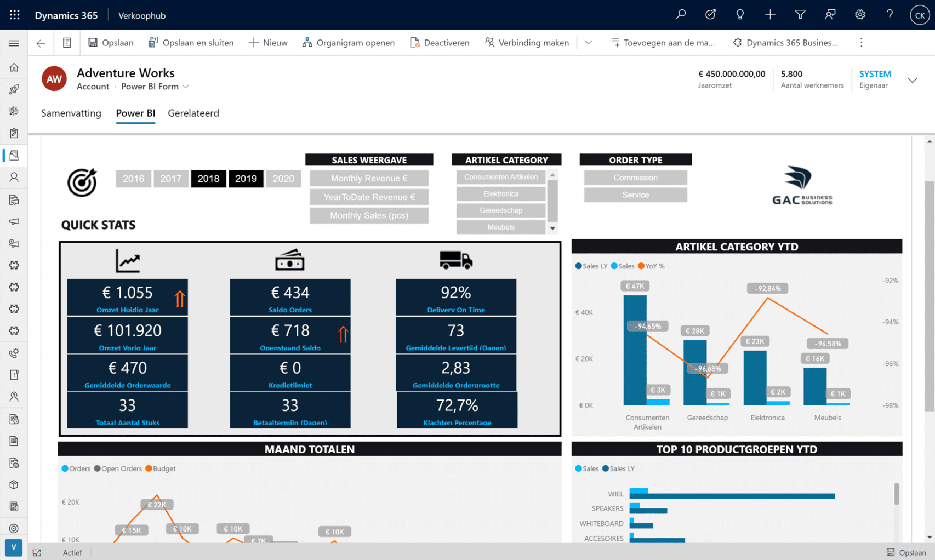This screenshot has width=935, height=560.
Task: Click the cash wallet icon in Quick Stats
Action: coord(290,260)
